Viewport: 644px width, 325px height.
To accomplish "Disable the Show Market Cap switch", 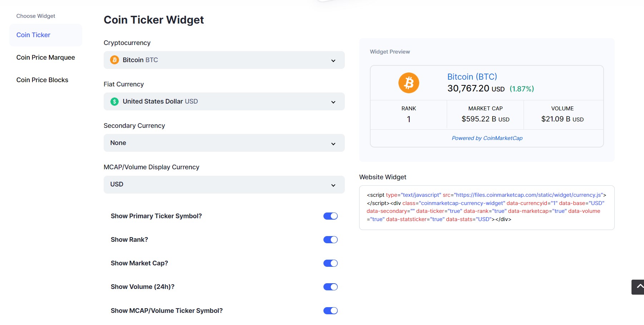I will point(331,263).
